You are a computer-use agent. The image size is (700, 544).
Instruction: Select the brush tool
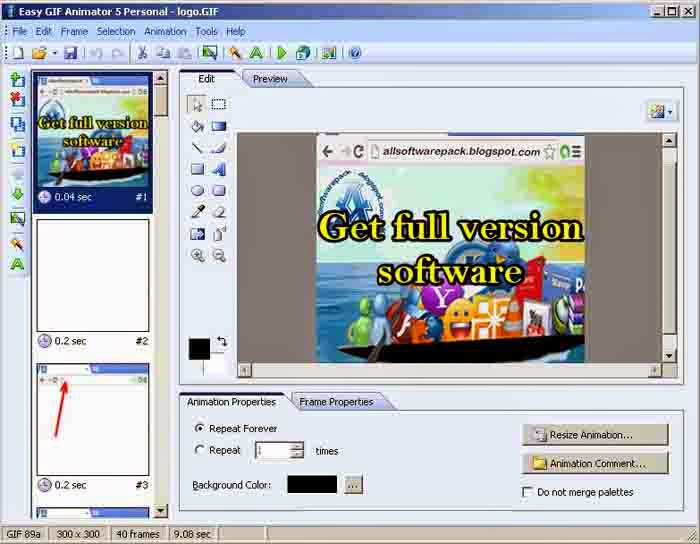[x=219, y=148]
